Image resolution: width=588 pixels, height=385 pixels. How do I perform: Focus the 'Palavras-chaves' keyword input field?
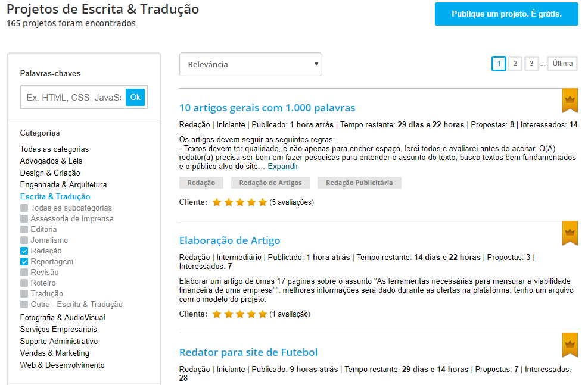tap(73, 98)
